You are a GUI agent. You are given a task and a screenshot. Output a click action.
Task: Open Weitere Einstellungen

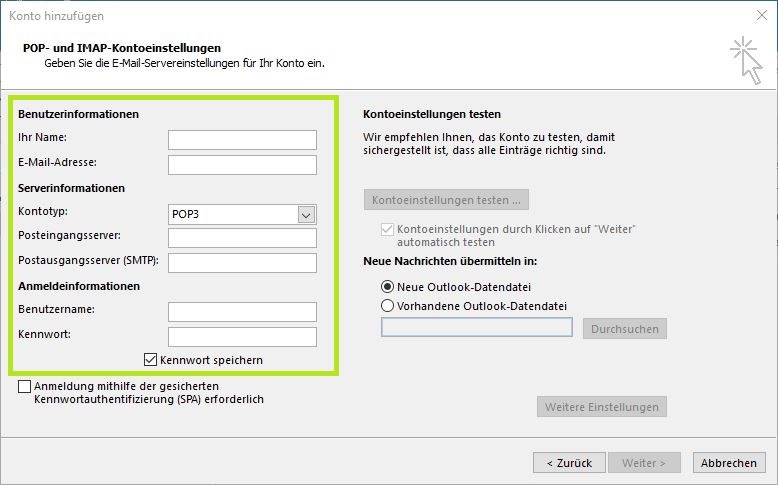pyautogui.click(x=602, y=407)
